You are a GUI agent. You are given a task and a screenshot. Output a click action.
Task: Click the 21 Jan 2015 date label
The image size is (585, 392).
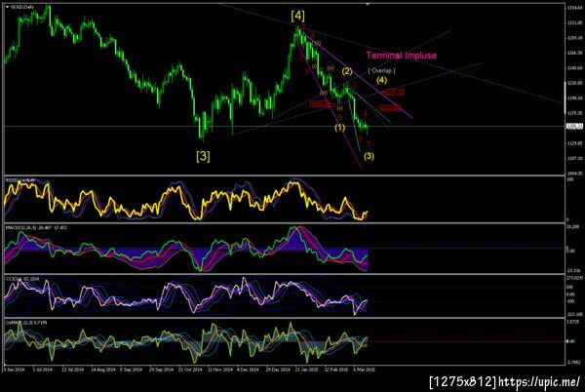point(307,370)
